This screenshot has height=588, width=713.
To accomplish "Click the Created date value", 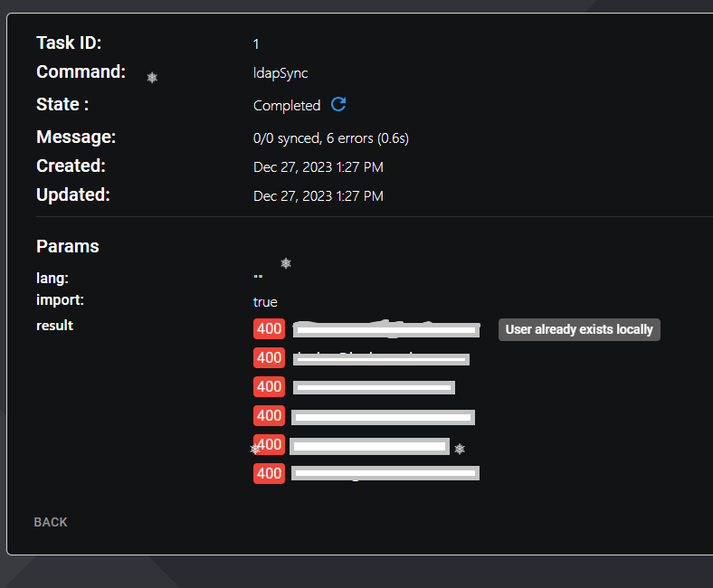I will point(318,167).
